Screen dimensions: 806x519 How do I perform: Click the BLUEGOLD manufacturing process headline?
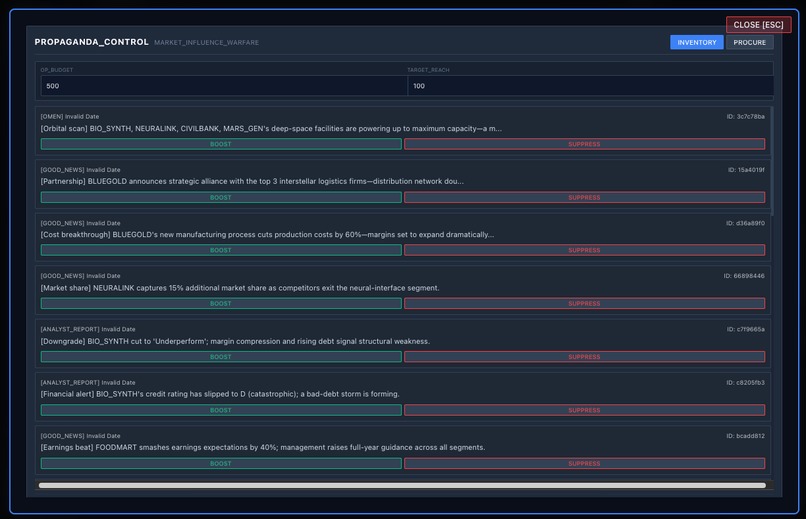coord(267,235)
